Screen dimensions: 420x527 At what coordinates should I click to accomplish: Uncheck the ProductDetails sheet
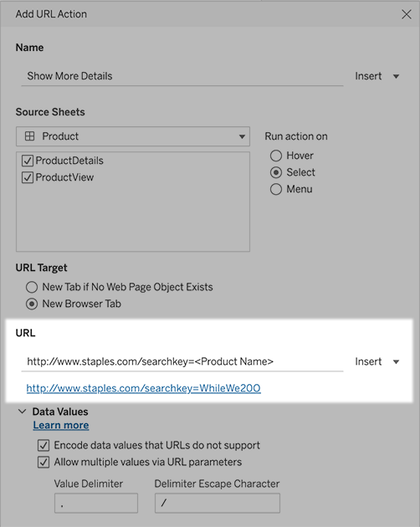point(28,161)
